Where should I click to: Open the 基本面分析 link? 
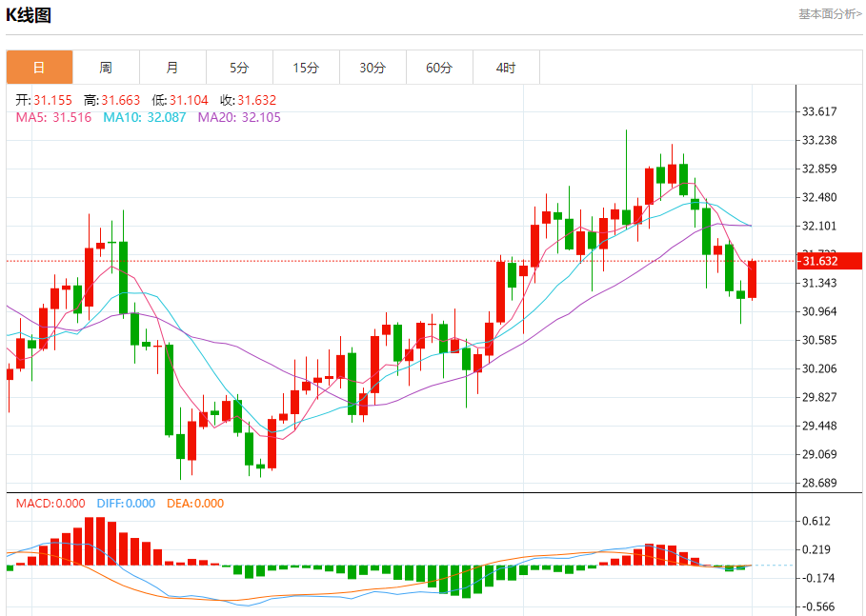tap(829, 14)
